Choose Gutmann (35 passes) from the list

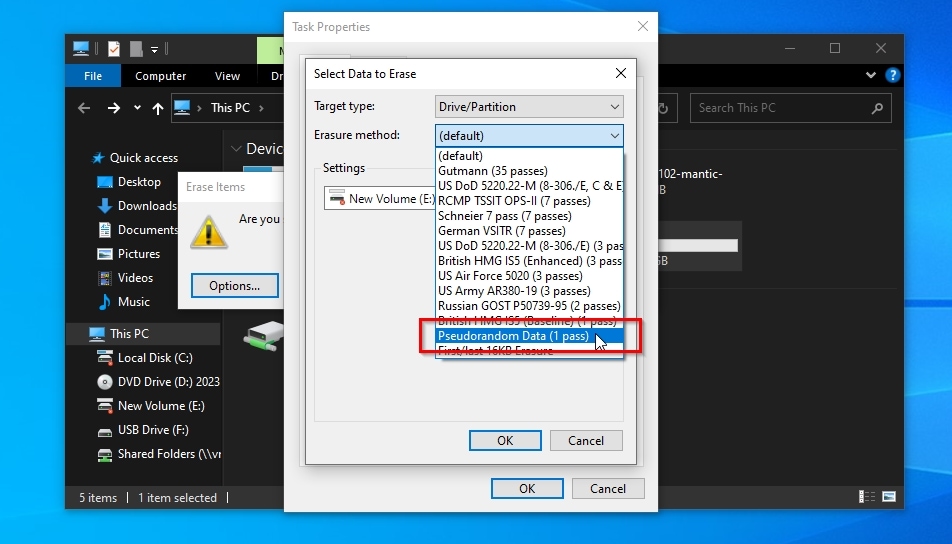click(x=529, y=171)
